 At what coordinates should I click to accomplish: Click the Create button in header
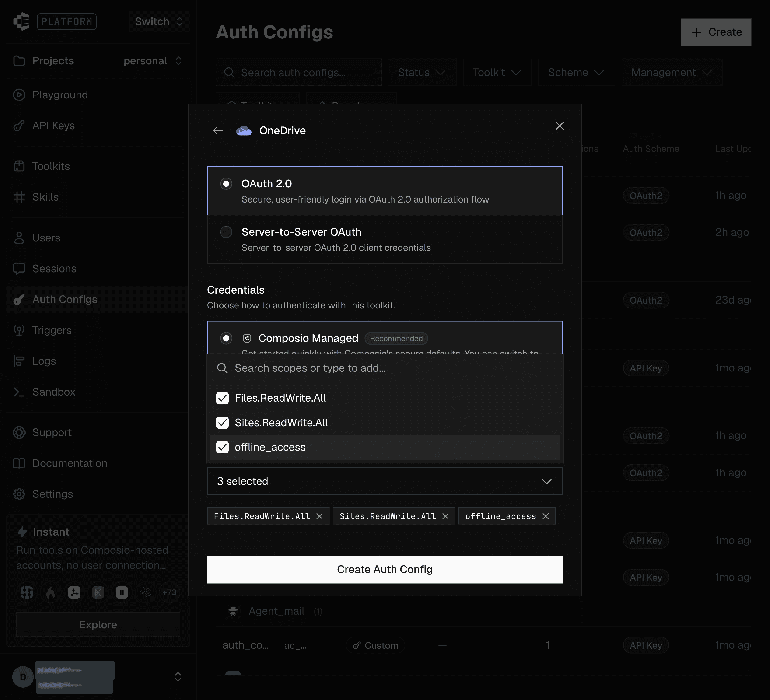click(x=716, y=32)
